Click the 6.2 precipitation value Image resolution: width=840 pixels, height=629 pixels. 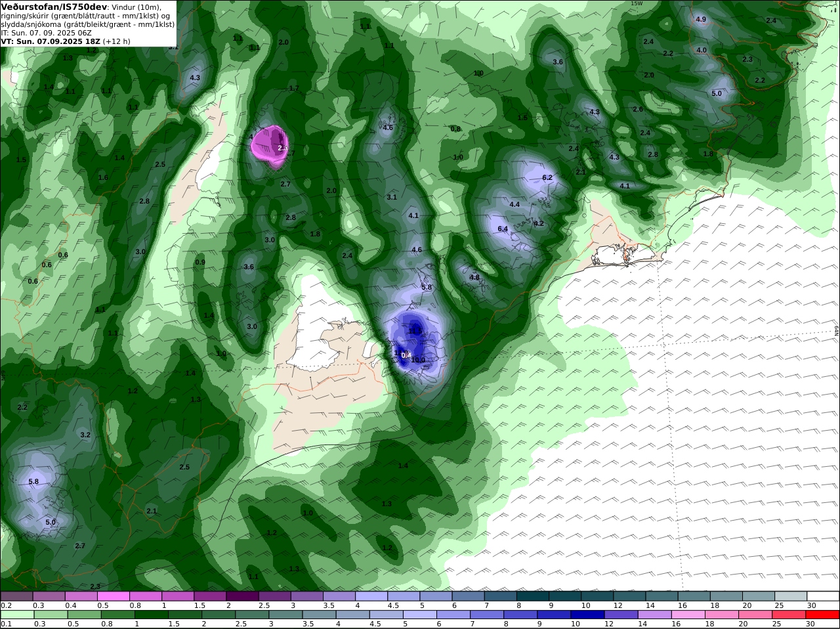547,178
